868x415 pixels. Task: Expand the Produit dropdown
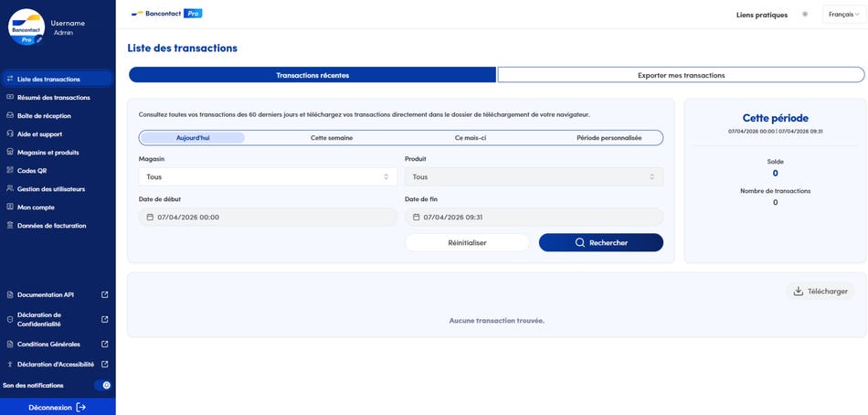tap(534, 177)
